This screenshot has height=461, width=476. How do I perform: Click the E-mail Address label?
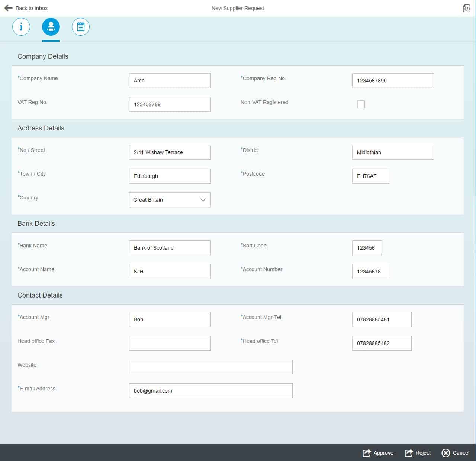click(36, 389)
